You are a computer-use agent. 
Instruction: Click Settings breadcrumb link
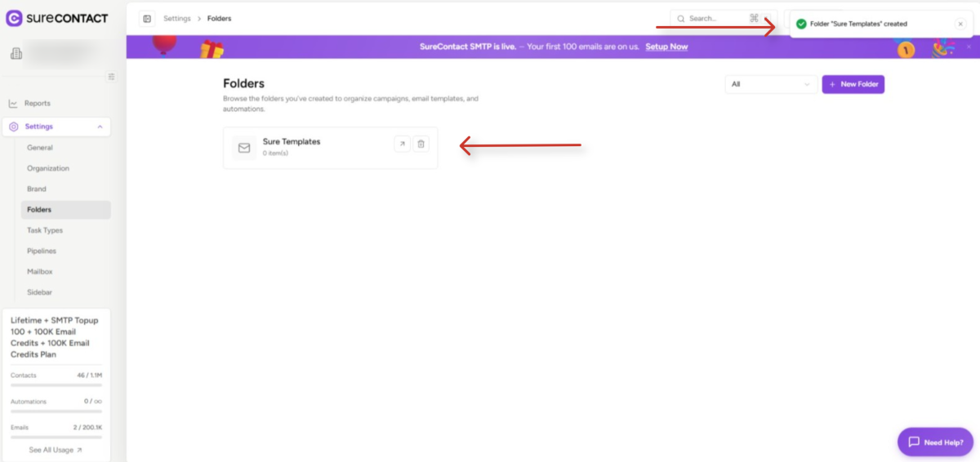[x=177, y=18]
